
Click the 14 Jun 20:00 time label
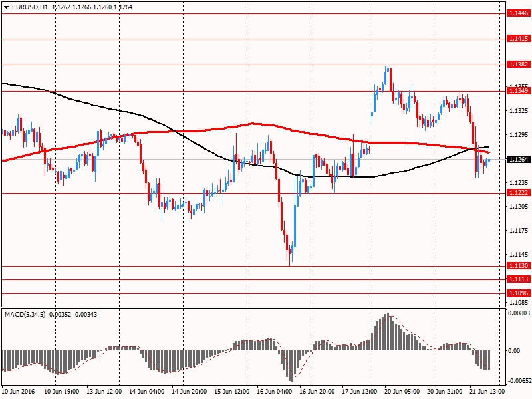click(x=190, y=391)
